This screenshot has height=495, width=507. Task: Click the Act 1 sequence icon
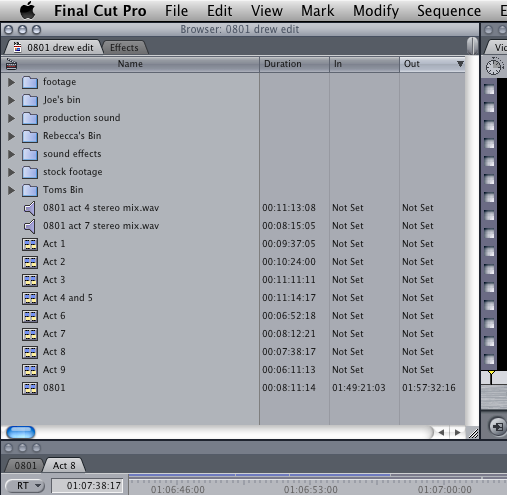click(30, 244)
